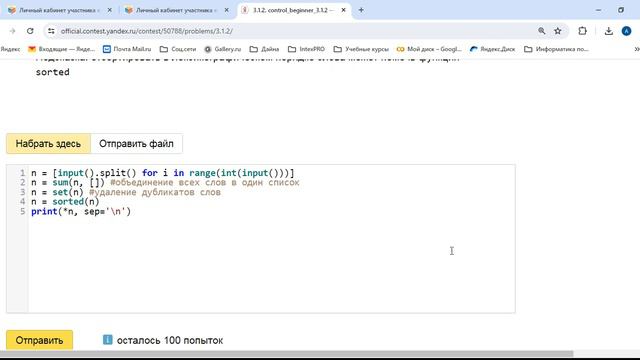
Task: Switch to first Личный кабинет участника tab
Action: coord(59,10)
